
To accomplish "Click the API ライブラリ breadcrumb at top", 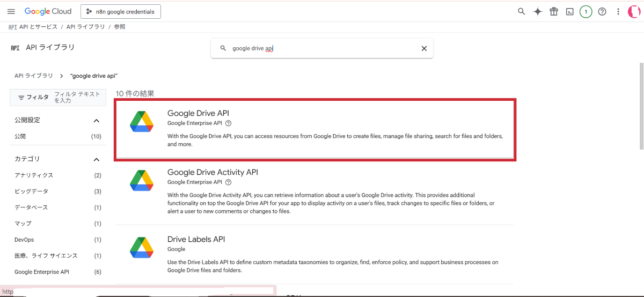I will 85,27.
